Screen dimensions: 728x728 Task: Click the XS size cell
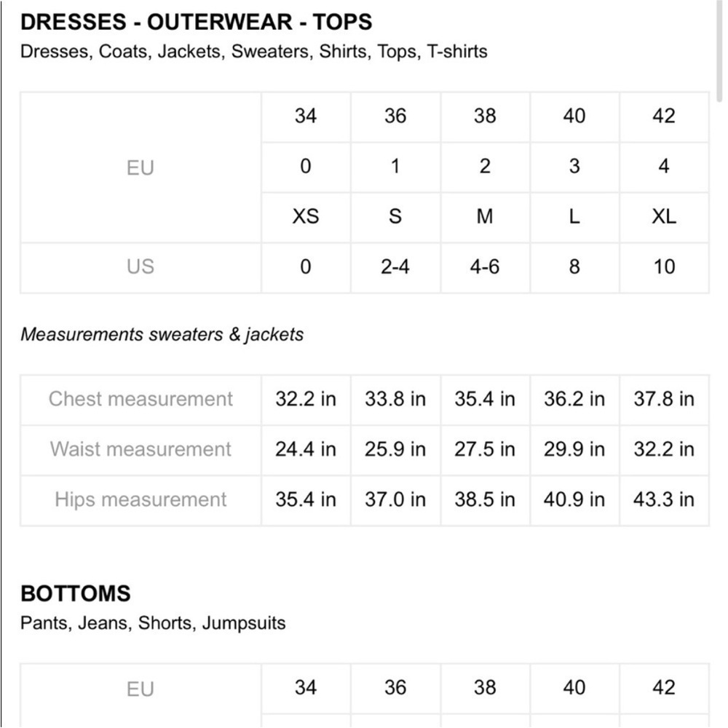pos(306,217)
